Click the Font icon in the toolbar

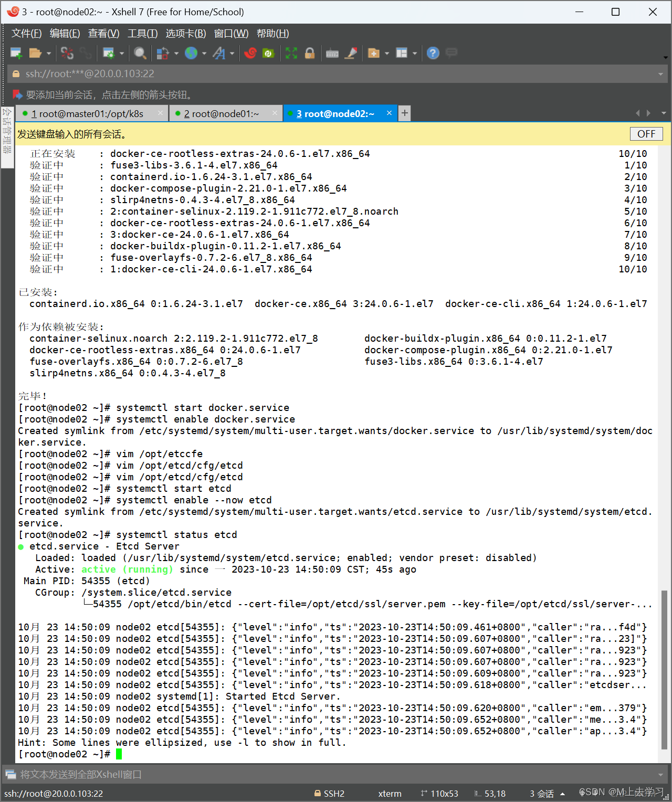click(219, 53)
